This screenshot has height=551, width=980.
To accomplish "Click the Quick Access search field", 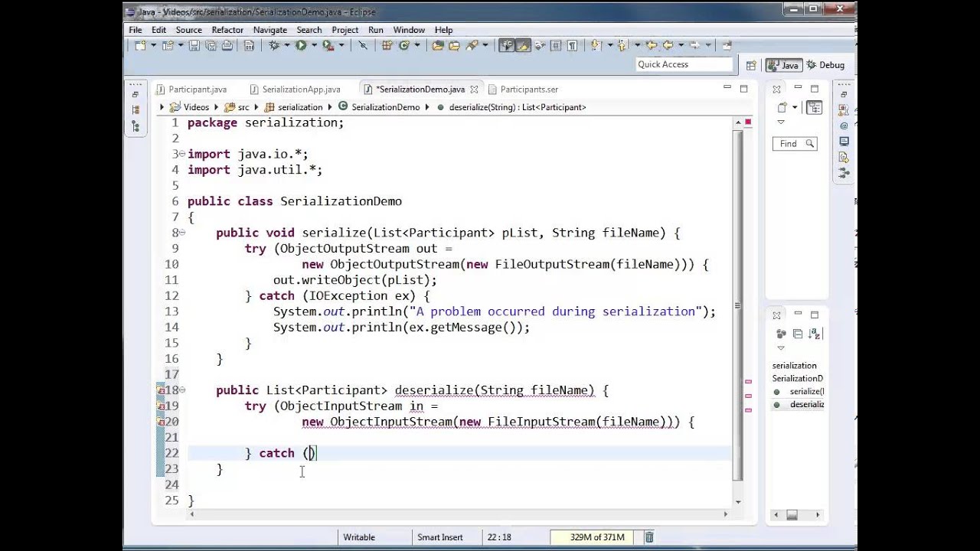I will point(684,64).
